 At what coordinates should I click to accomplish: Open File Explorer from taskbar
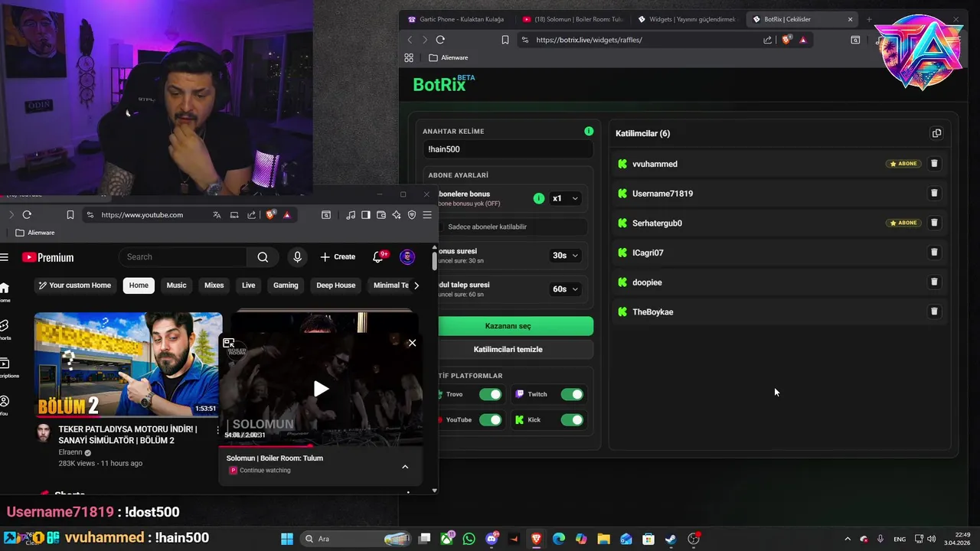603,539
